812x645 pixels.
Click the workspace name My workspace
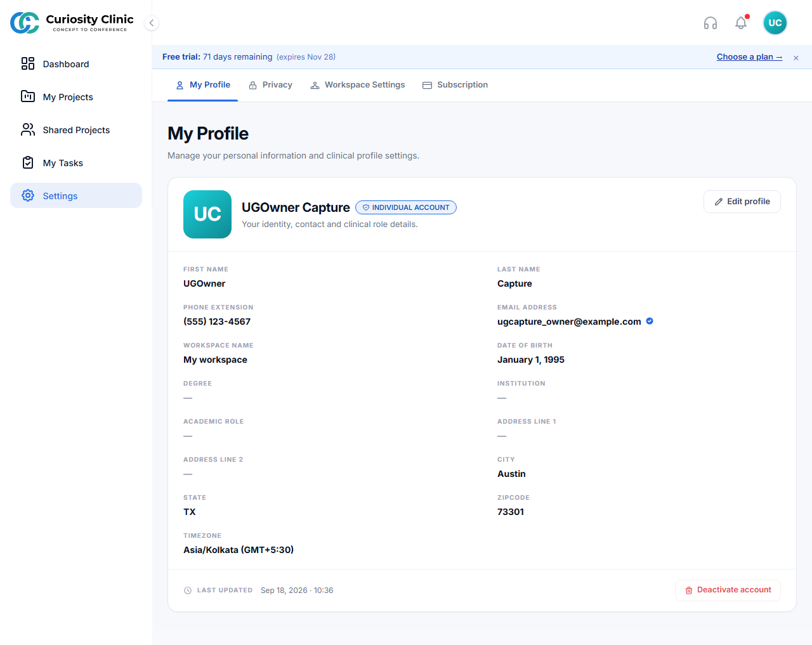click(x=215, y=360)
